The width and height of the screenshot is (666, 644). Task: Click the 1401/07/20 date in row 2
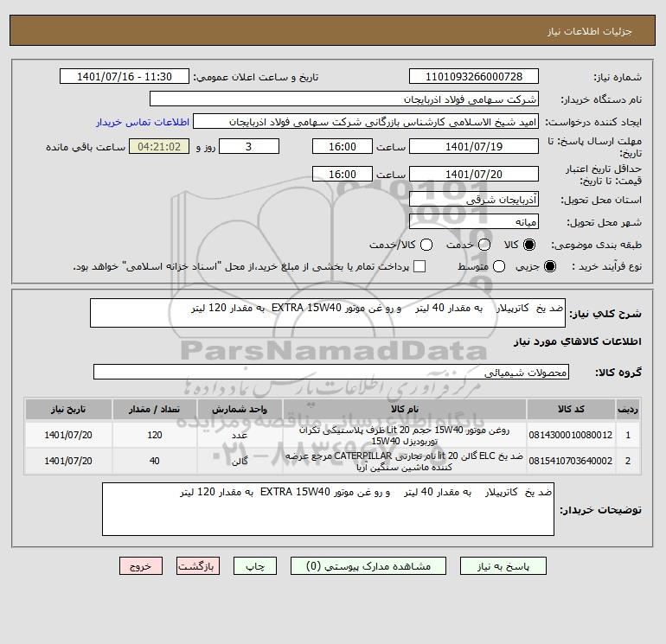pos(68,461)
